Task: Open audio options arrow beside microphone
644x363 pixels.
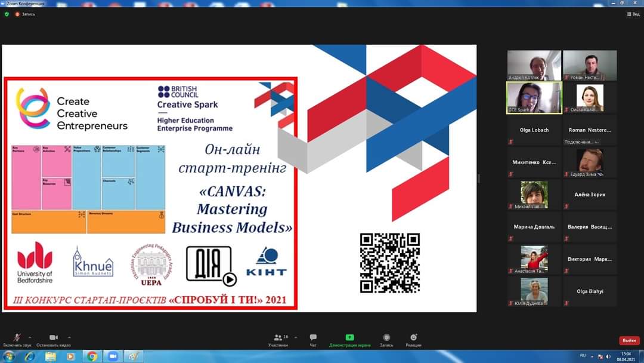Action: pos(30,337)
